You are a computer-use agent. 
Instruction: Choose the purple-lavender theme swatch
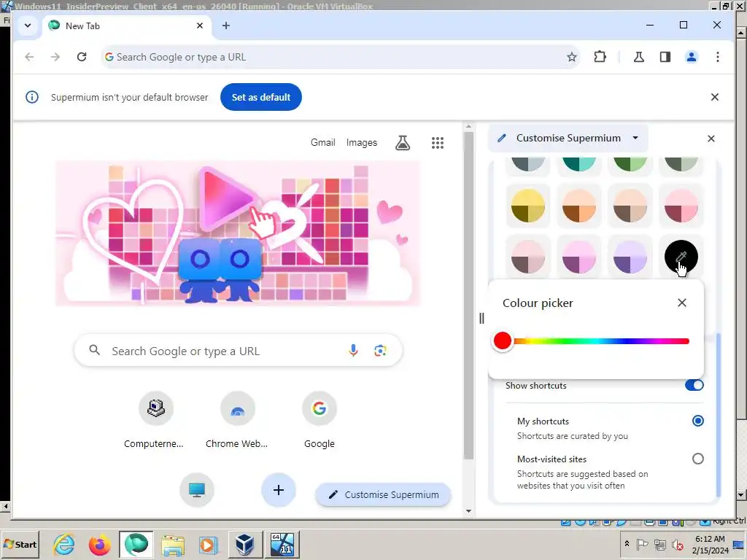click(x=630, y=257)
